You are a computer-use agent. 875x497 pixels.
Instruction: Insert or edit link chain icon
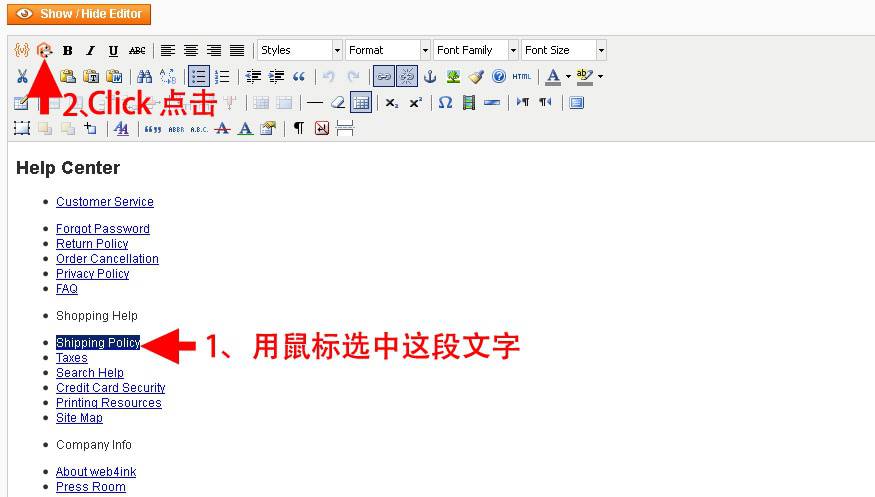coord(383,76)
